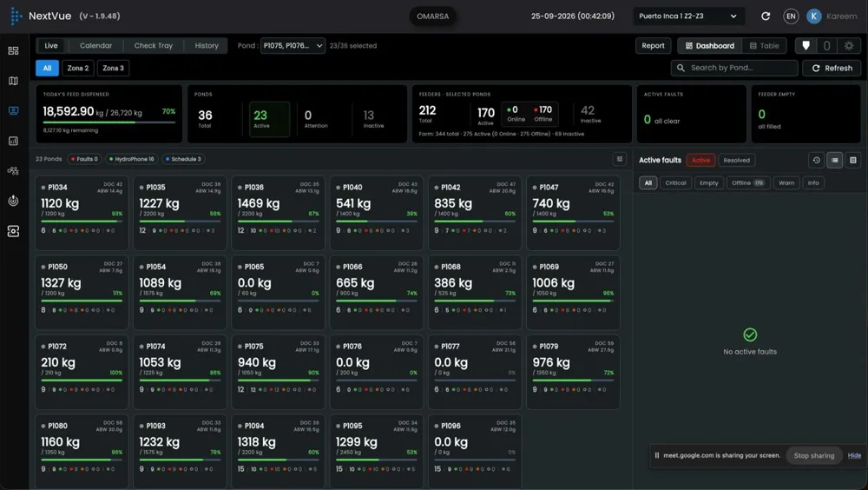Expand the Pond selection dropdown
Screen dimensions: 868x490
pos(293,45)
